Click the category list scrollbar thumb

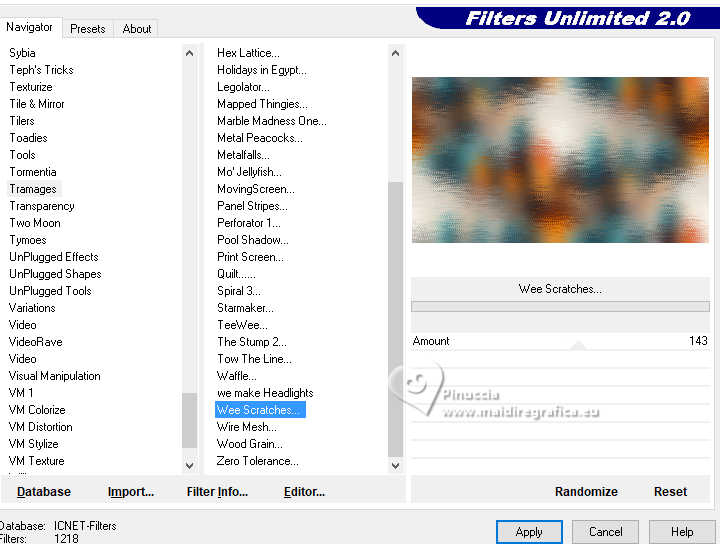tap(189, 420)
